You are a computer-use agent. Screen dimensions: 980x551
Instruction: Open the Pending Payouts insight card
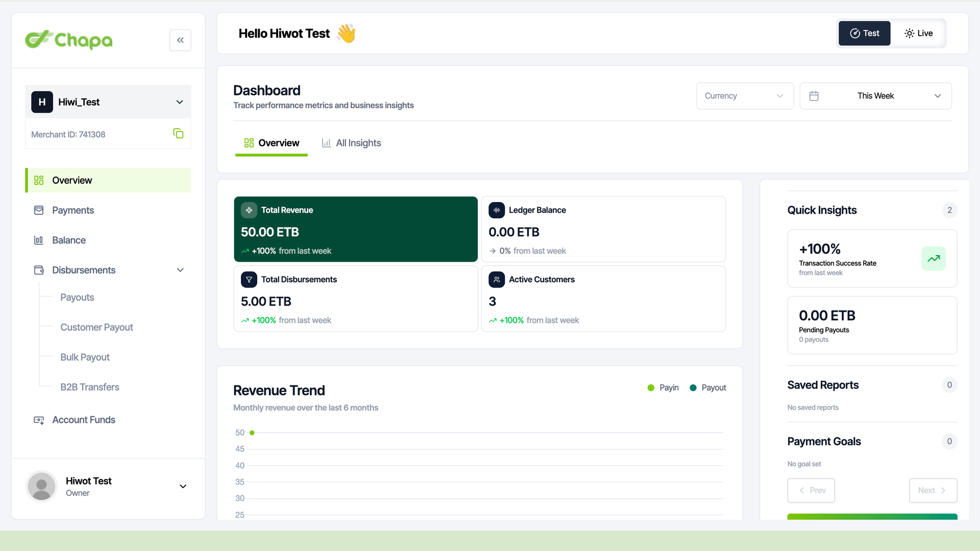[872, 325]
